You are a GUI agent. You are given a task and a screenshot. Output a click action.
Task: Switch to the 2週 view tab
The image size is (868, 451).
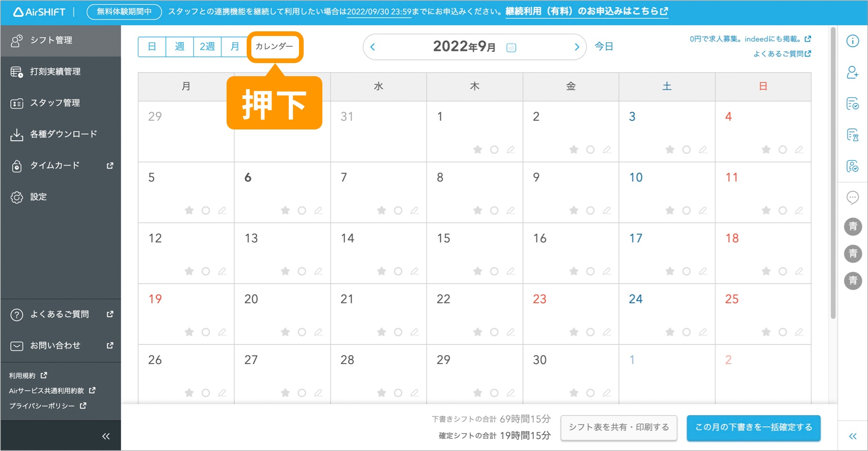point(207,47)
